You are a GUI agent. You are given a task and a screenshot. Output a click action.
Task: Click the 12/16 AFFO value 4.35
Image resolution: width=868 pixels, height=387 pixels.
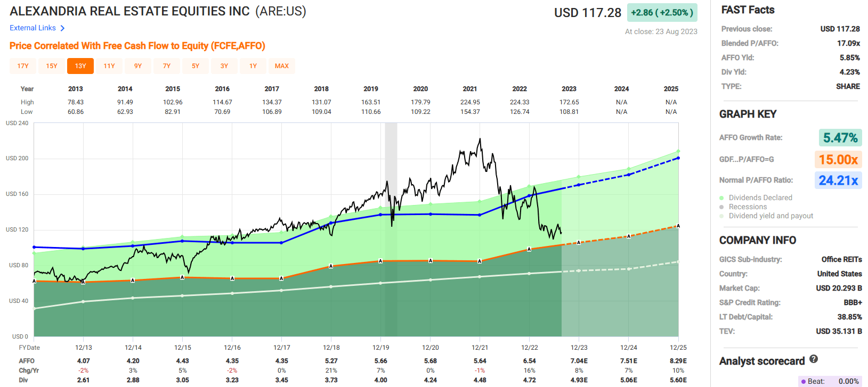pos(232,361)
